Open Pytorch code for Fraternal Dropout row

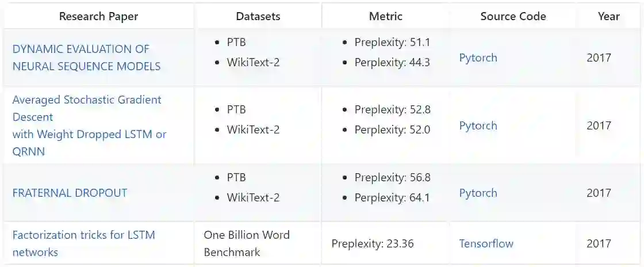(478, 193)
